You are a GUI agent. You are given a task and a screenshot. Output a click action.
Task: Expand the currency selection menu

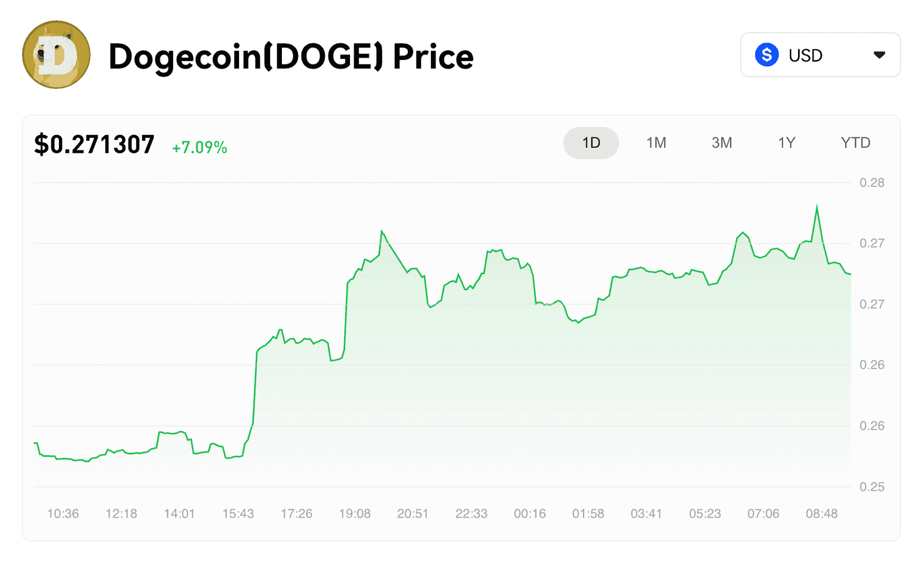click(820, 55)
